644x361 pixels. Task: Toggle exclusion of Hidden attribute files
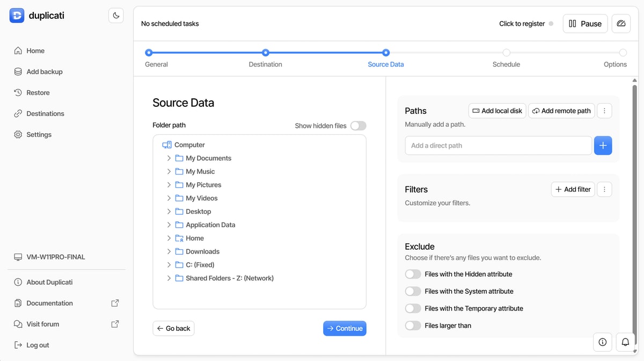[413, 274]
